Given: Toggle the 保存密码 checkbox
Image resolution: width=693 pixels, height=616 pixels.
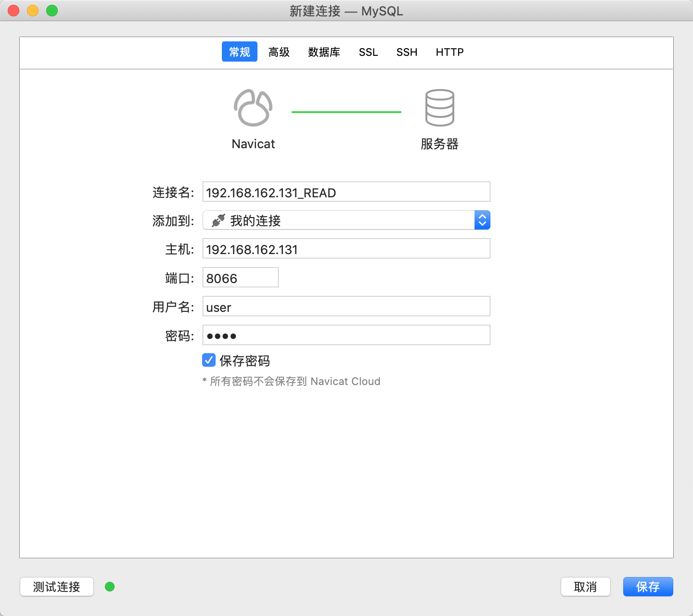Looking at the screenshot, I should tap(209, 360).
